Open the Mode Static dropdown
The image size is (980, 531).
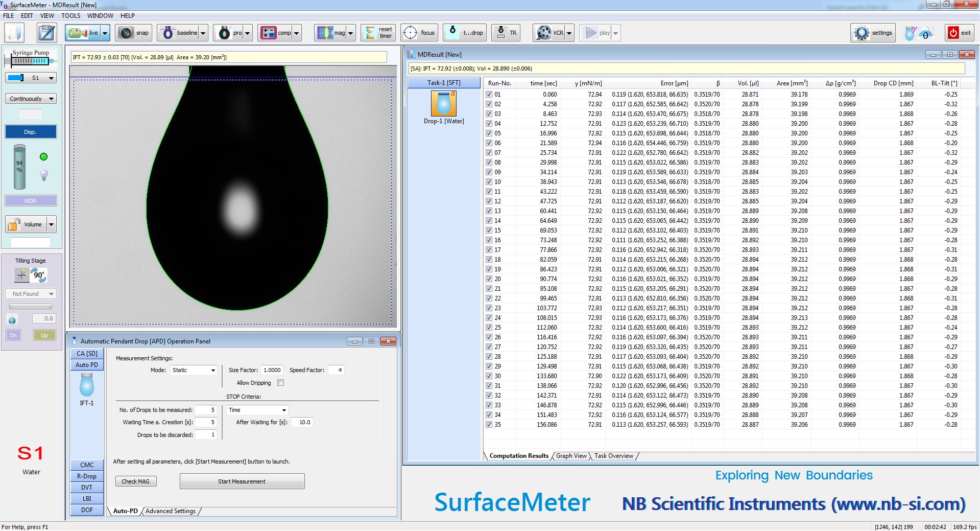[x=193, y=370]
